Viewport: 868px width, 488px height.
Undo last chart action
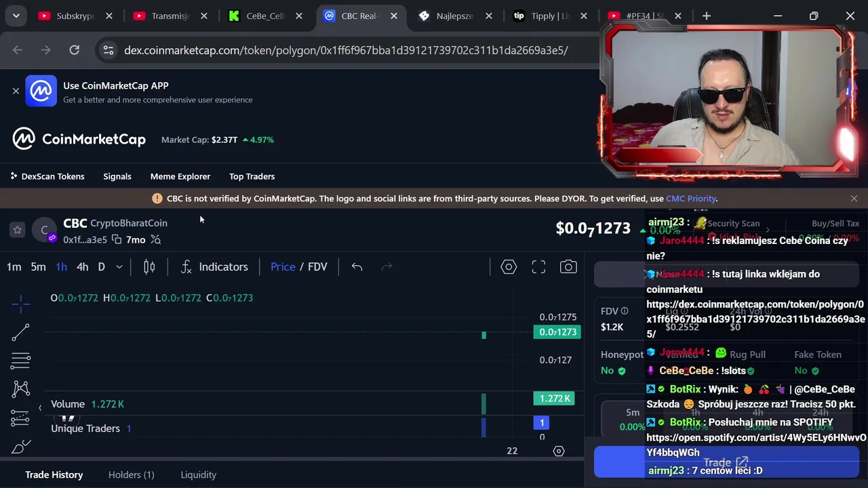pyautogui.click(x=357, y=267)
